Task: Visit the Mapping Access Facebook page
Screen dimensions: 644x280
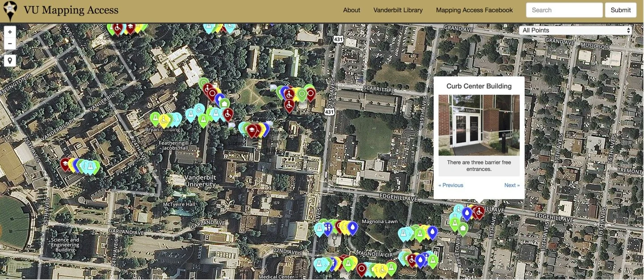Action: (474, 10)
